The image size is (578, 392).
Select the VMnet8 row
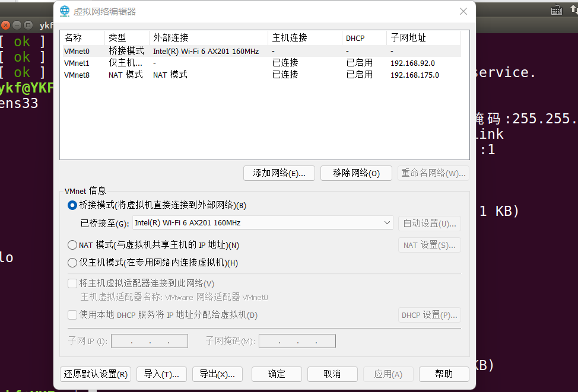coord(262,75)
